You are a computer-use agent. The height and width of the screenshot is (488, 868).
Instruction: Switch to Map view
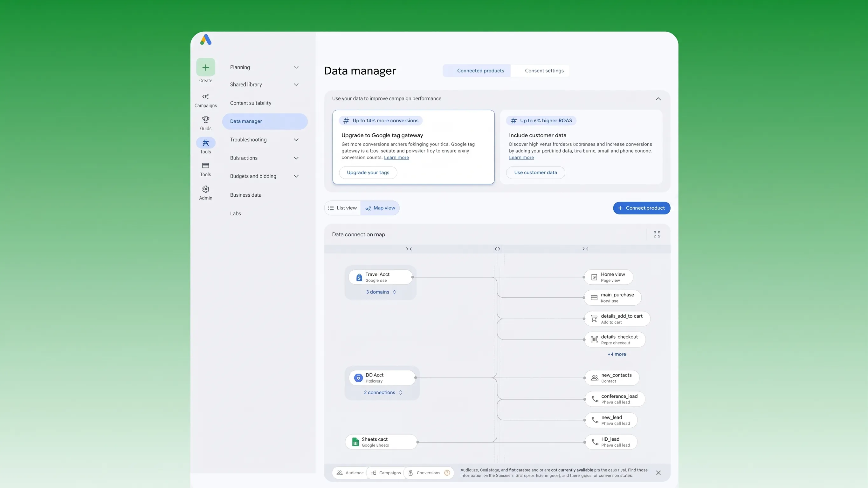pos(380,208)
